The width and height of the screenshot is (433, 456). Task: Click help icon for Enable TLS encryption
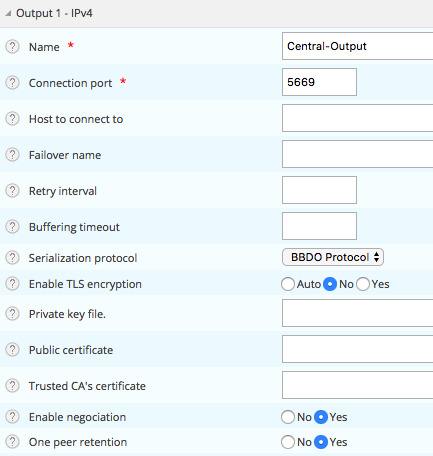point(12,284)
